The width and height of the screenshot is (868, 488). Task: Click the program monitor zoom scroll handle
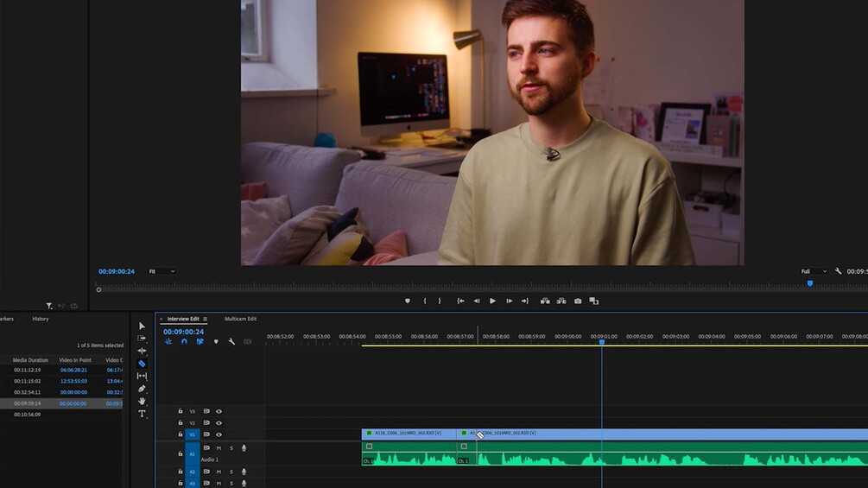pyautogui.click(x=98, y=290)
